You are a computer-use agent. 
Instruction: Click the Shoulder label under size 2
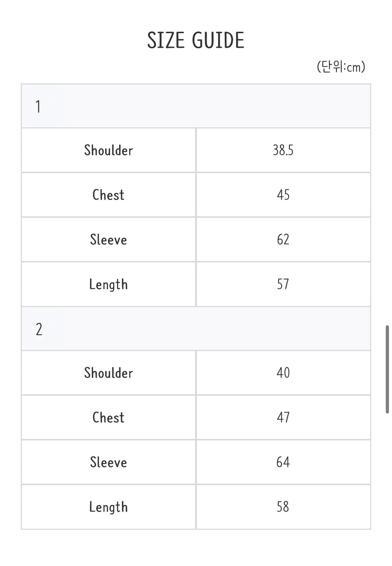(x=109, y=373)
